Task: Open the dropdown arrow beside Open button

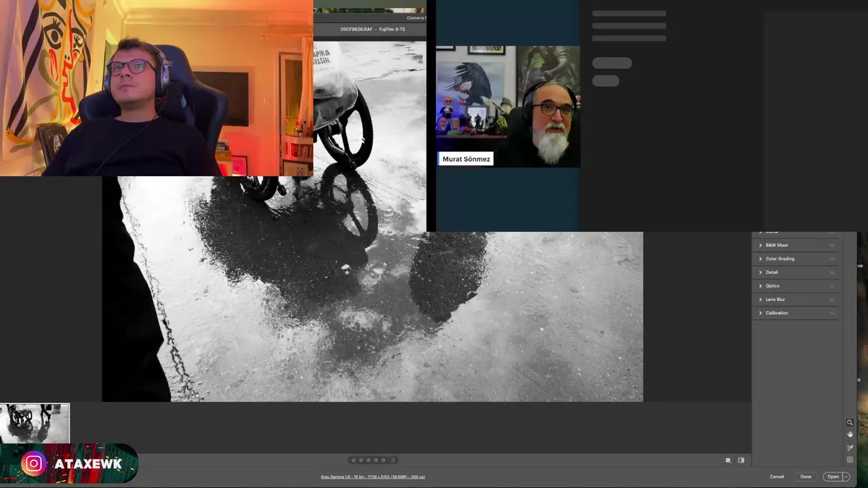Action: pyautogui.click(x=846, y=476)
